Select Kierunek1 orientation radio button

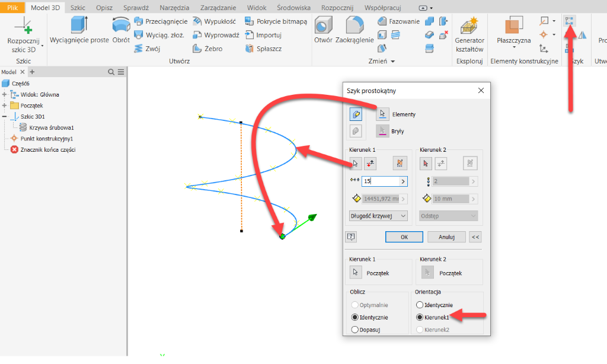coord(420,317)
